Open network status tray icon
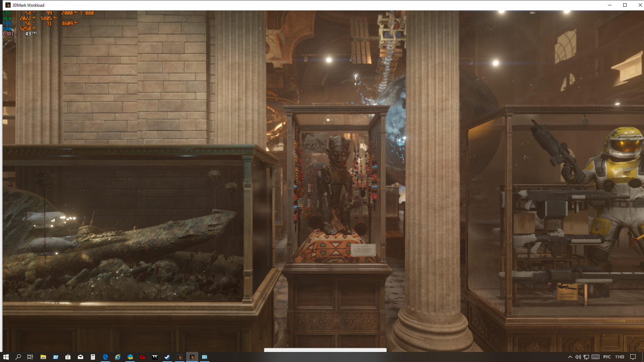The width and height of the screenshot is (644, 362). tap(586, 357)
